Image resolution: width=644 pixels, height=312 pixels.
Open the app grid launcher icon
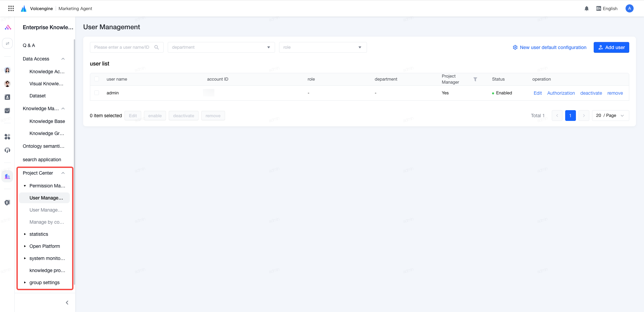pyautogui.click(x=11, y=8)
